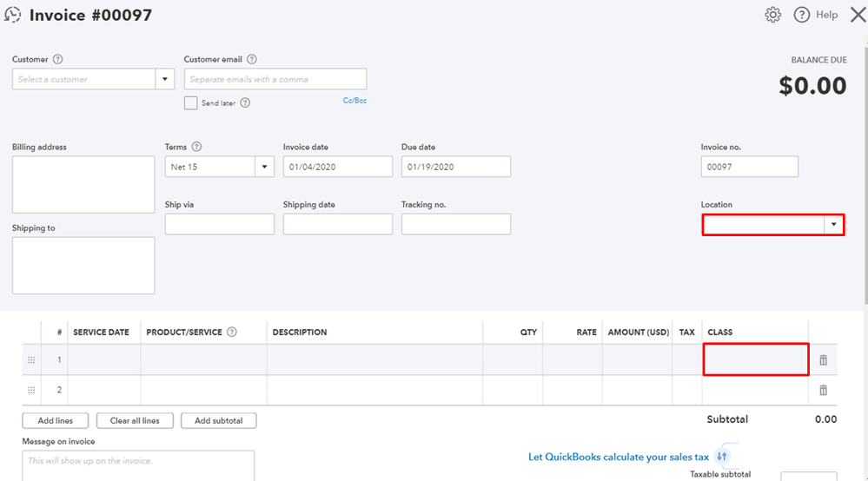Click the Due date field 01/19/2020
The image size is (868, 481).
tap(456, 167)
